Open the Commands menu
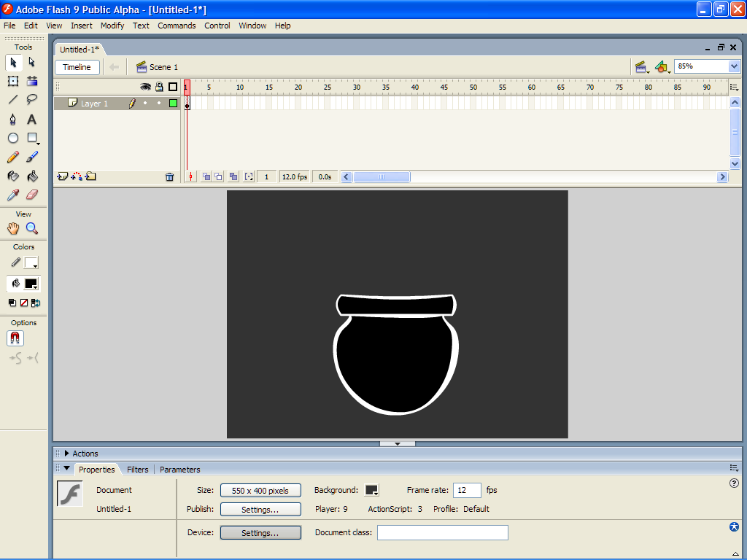Screen dimensions: 747x560 (177, 26)
